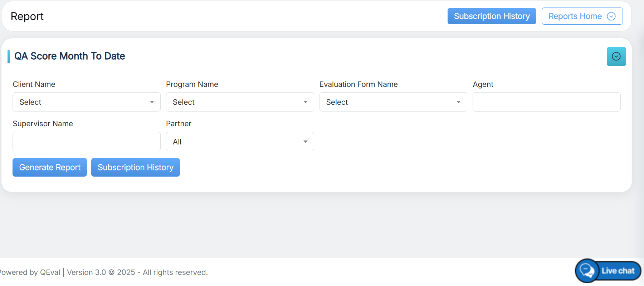644x286 pixels.
Task: Click the caret arrow in the Partner select
Action: (305, 142)
